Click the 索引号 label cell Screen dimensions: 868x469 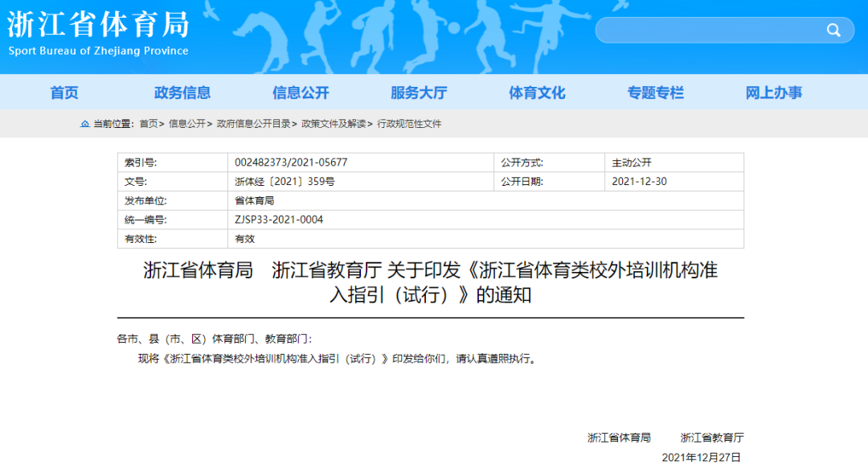pyautogui.click(x=173, y=163)
